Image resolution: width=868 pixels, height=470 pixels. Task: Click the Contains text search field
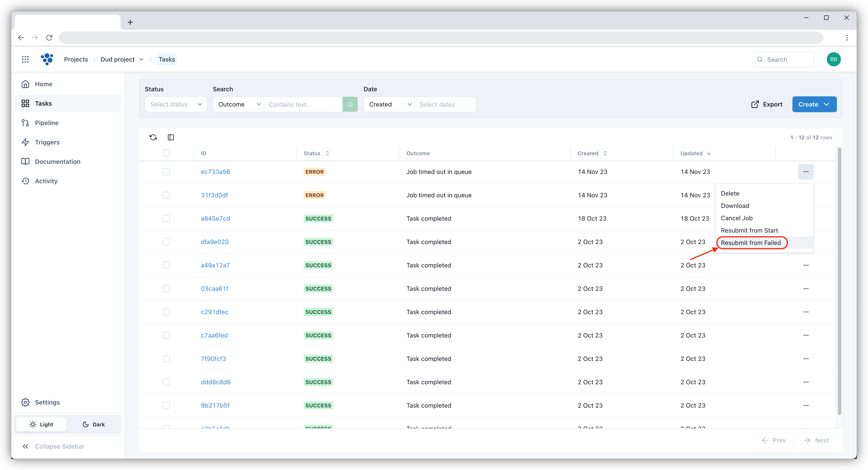(303, 104)
